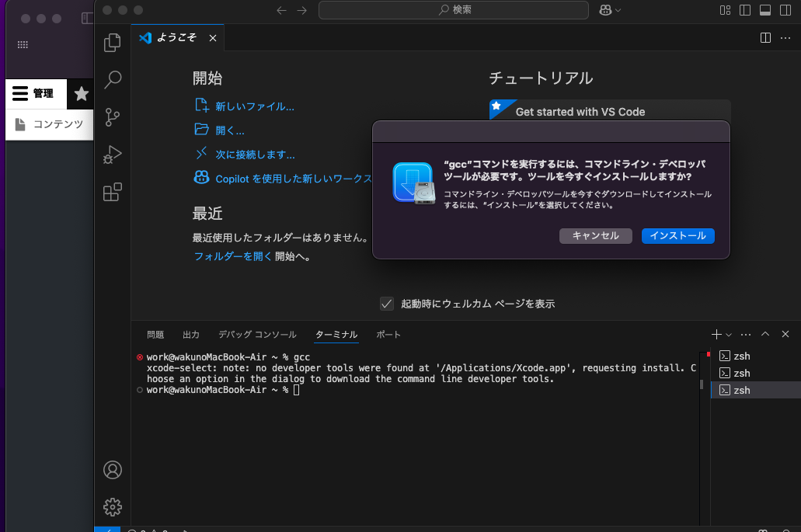801x532 pixels.
Task: Open コンテンツ item in background window
Action: click(50, 124)
